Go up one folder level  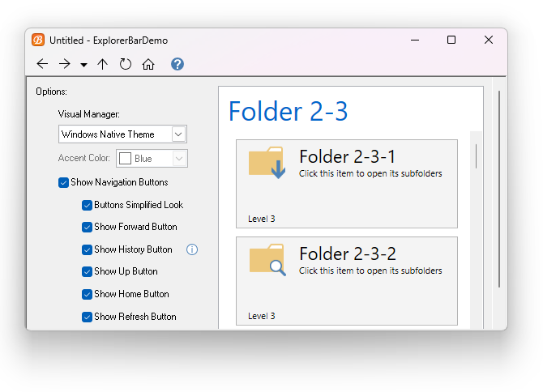point(102,64)
